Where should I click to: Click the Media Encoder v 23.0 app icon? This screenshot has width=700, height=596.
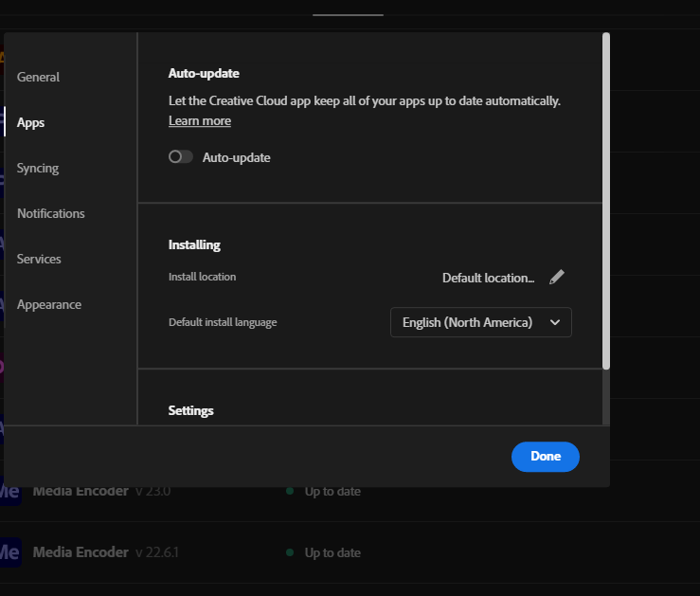point(9,491)
